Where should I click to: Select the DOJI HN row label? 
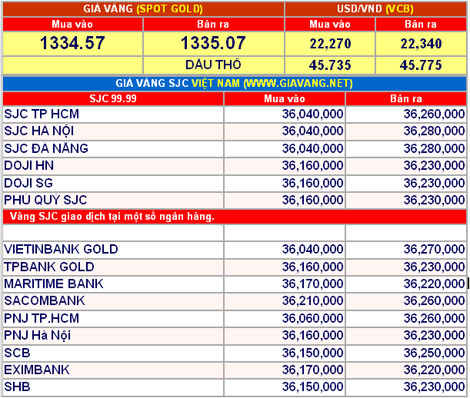pyautogui.click(x=29, y=166)
